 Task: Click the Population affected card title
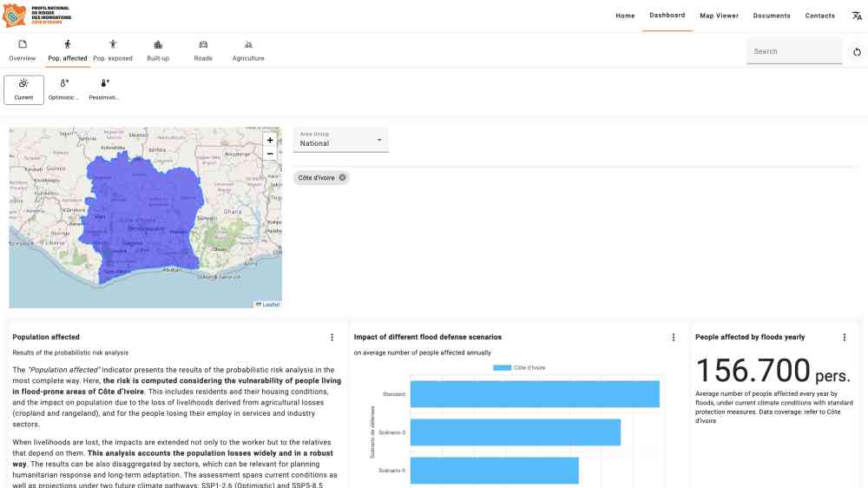coord(46,337)
